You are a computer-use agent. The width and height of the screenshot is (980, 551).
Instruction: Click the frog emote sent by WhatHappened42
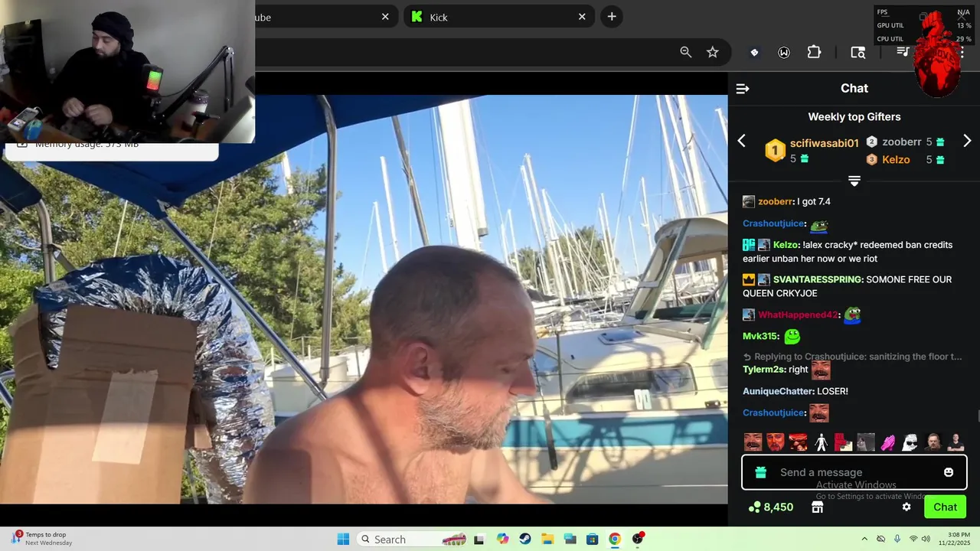(852, 315)
